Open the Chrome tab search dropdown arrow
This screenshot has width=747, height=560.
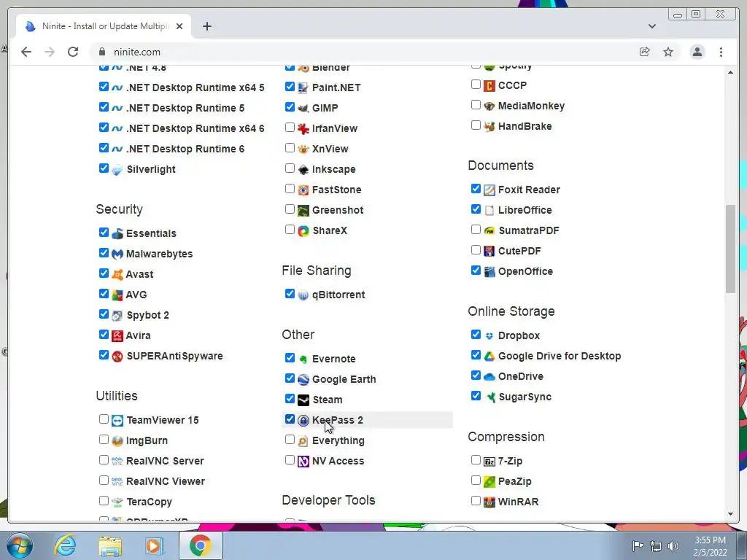[652, 26]
